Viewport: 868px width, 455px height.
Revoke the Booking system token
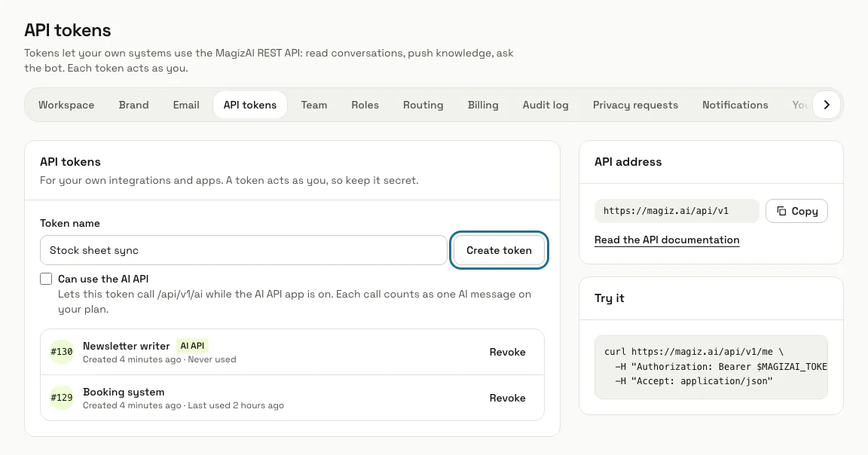coord(507,398)
